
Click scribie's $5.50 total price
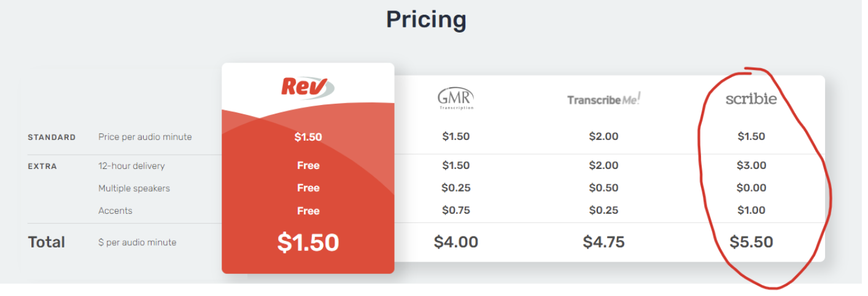coord(751,242)
